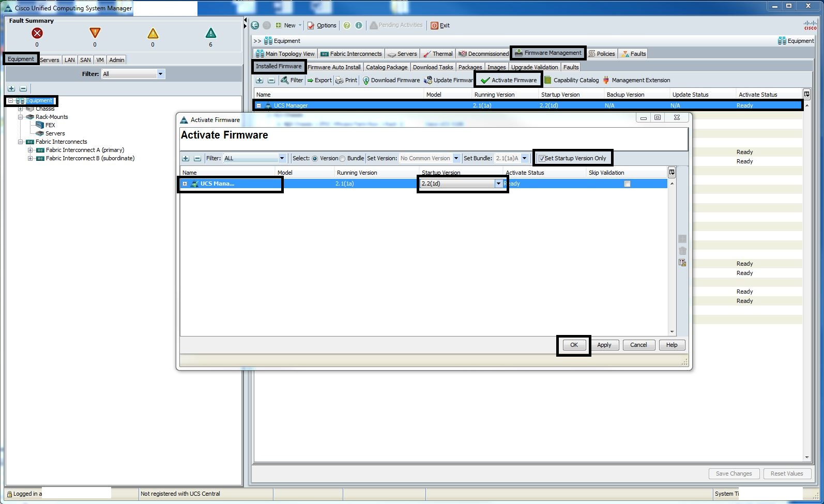
Task: Click the Cancel button in the dialog
Action: point(638,345)
